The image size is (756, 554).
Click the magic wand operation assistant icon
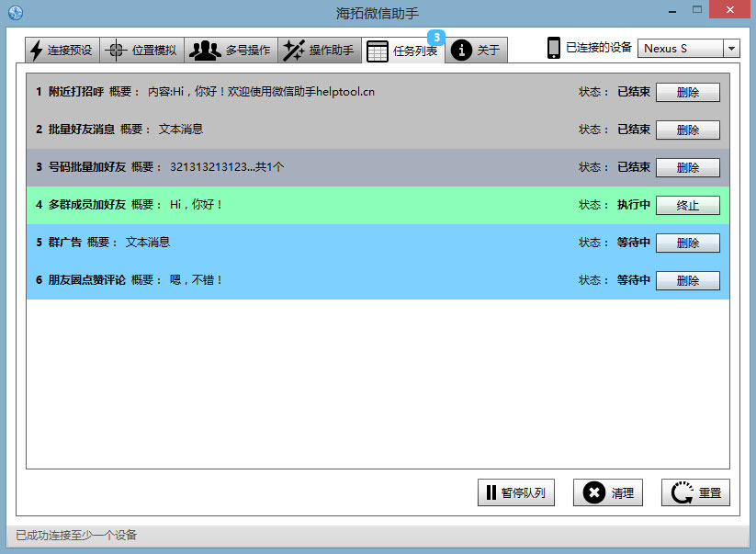point(293,51)
